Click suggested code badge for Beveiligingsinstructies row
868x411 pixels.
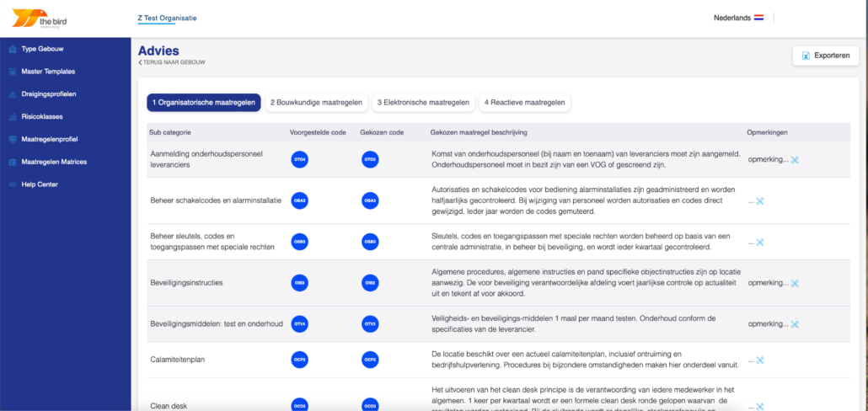[x=299, y=283]
